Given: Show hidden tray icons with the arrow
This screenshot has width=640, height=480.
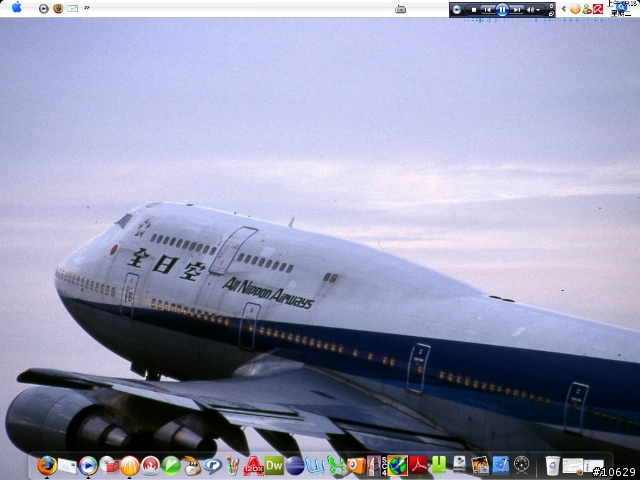Looking at the screenshot, I should (564, 9).
